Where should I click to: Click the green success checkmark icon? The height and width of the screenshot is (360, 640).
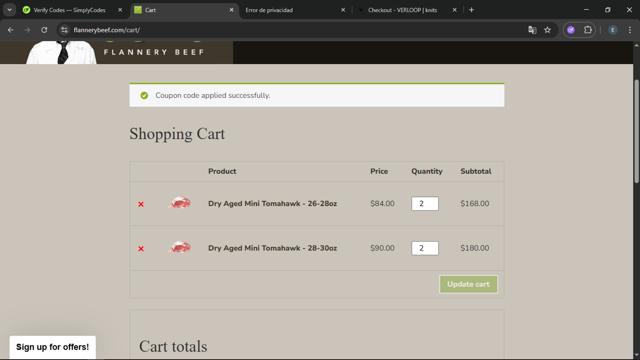tap(144, 96)
